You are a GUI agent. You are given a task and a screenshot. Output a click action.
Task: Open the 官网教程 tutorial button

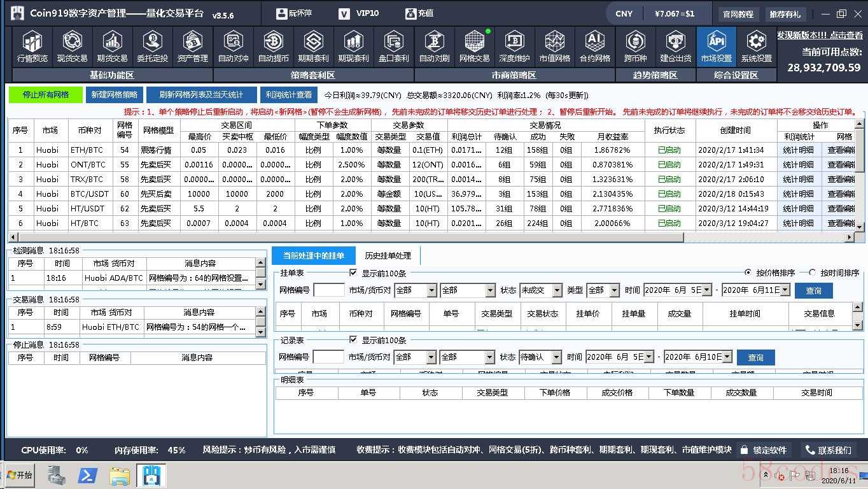point(738,14)
